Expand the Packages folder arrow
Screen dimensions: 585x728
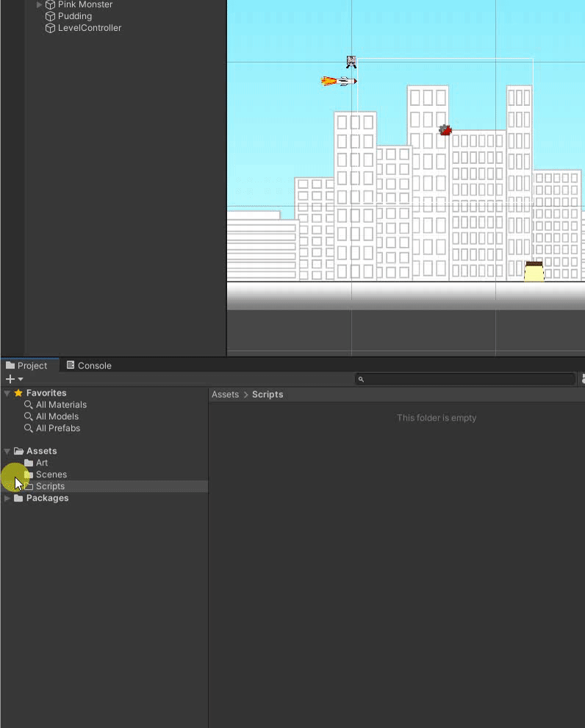(7, 499)
